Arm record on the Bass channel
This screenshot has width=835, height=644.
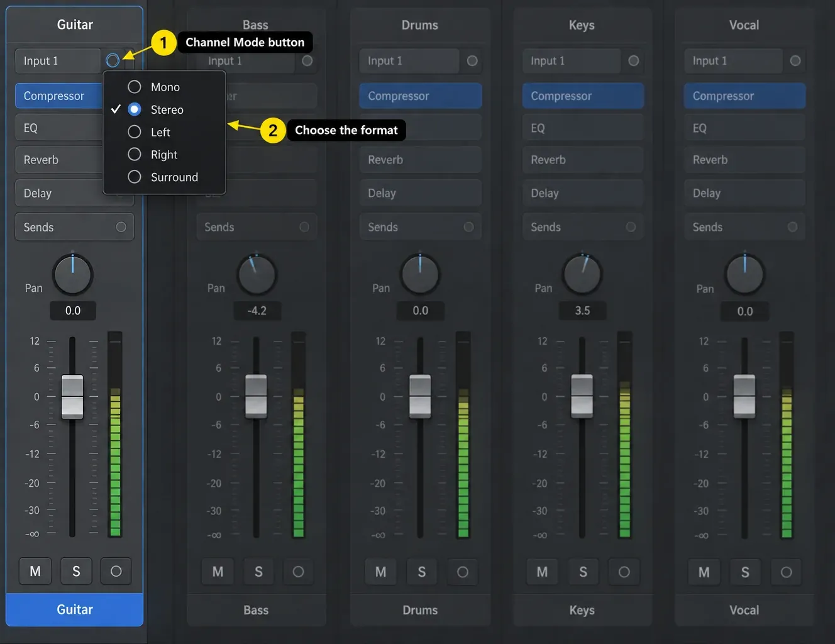298,572
